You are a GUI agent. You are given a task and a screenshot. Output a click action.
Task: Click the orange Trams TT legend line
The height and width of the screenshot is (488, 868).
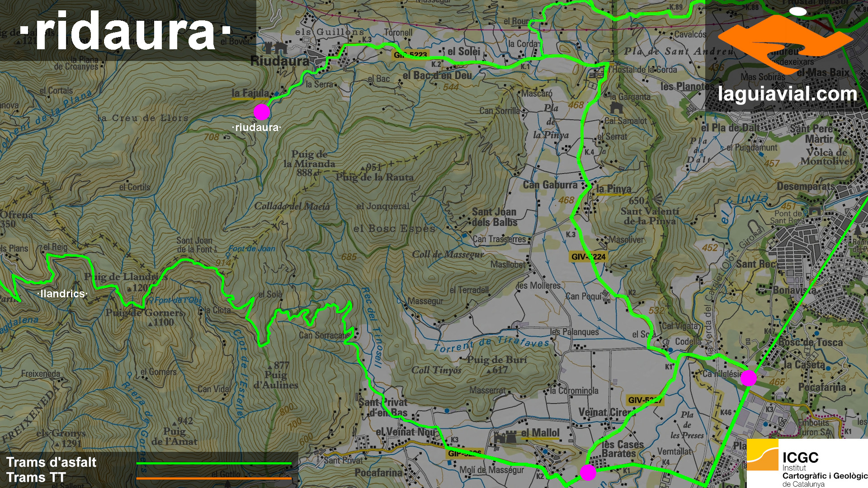coord(214,478)
